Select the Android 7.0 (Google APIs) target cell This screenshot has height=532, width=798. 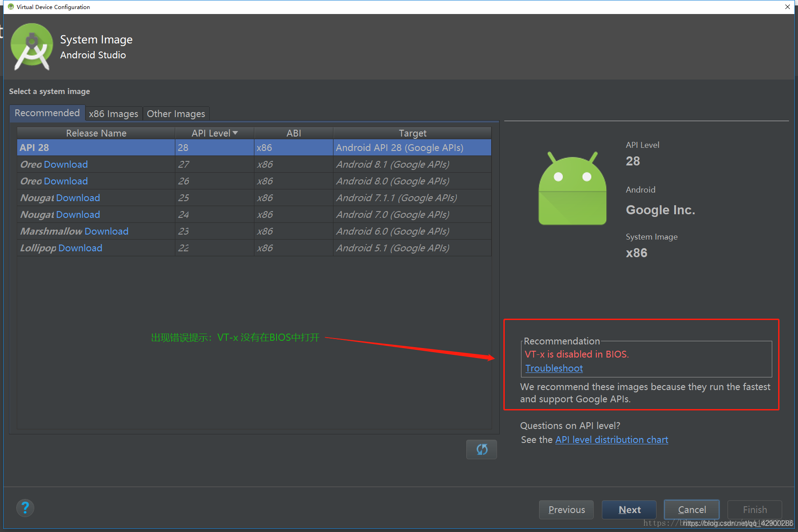pos(412,215)
